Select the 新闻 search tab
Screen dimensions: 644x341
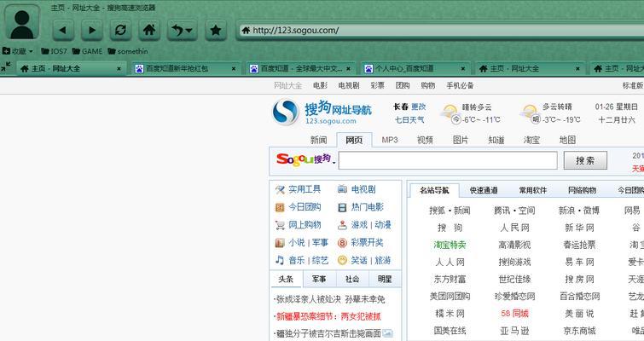click(319, 140)
